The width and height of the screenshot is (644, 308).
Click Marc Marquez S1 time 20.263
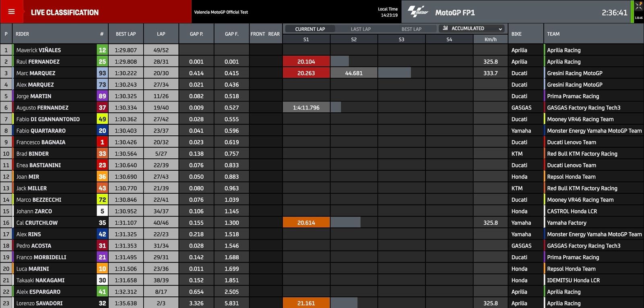306,73
